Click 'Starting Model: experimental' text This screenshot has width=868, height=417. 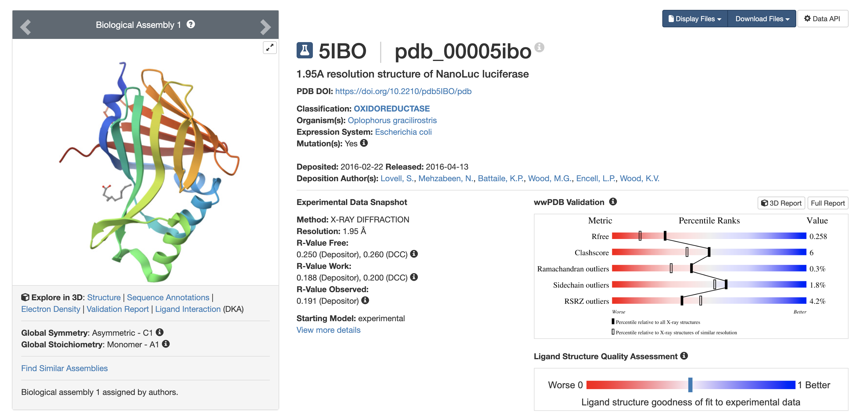(350, 318)
